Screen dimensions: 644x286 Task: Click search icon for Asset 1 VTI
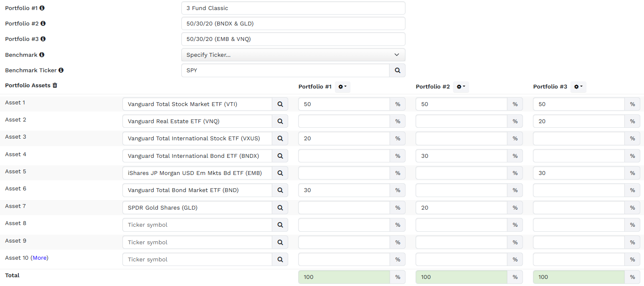(280, 104)
